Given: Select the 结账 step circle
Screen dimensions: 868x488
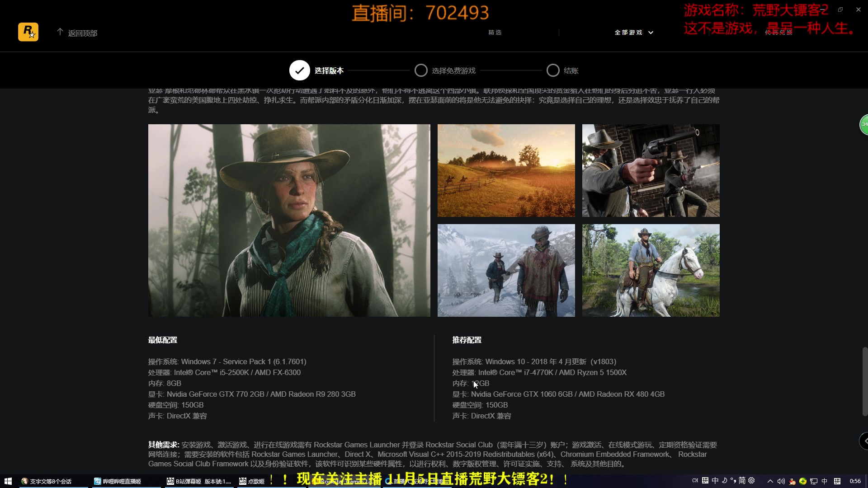Looking at the screenshot, I should point(553,70).
